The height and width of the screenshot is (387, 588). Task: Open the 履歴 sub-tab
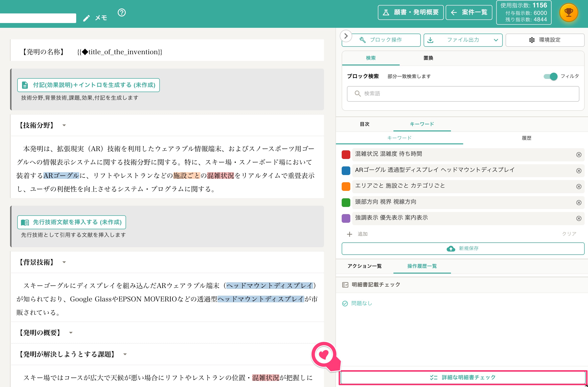click(526, 138)
